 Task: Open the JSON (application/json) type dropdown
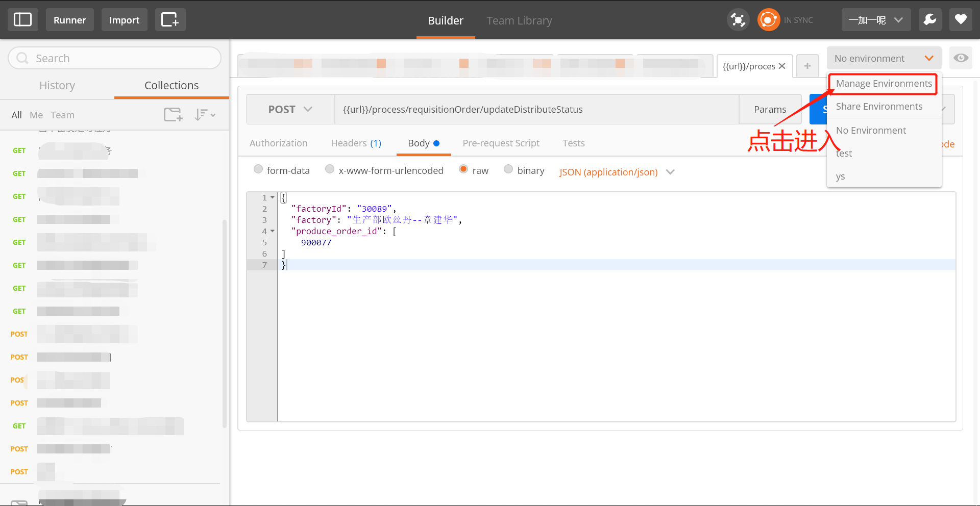tap(617, 172)
